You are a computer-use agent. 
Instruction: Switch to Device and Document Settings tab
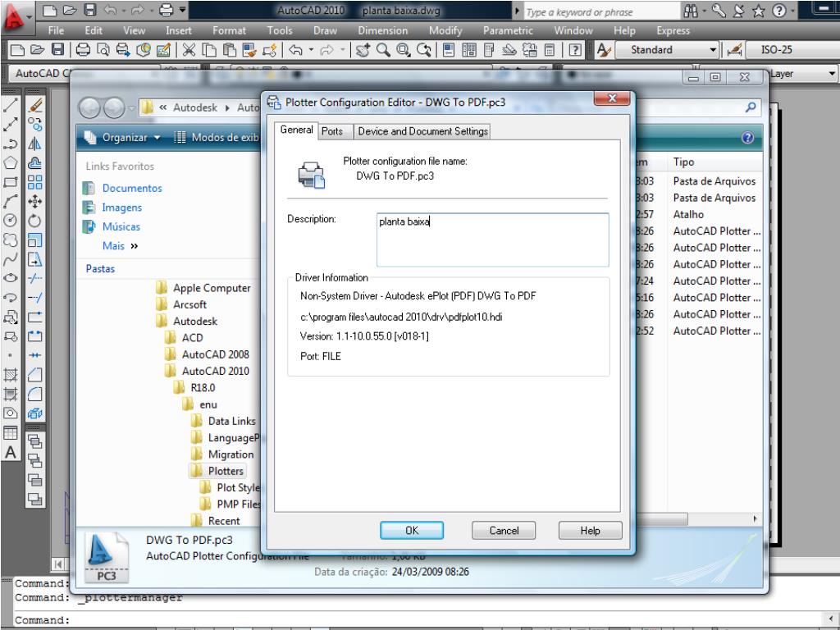[x=422, y=131]
